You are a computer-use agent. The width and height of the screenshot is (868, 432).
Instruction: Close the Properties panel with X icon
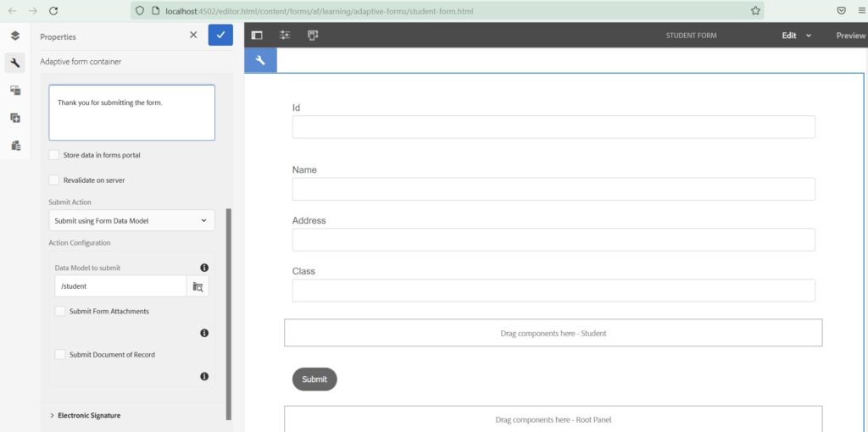tap(193, 35)
